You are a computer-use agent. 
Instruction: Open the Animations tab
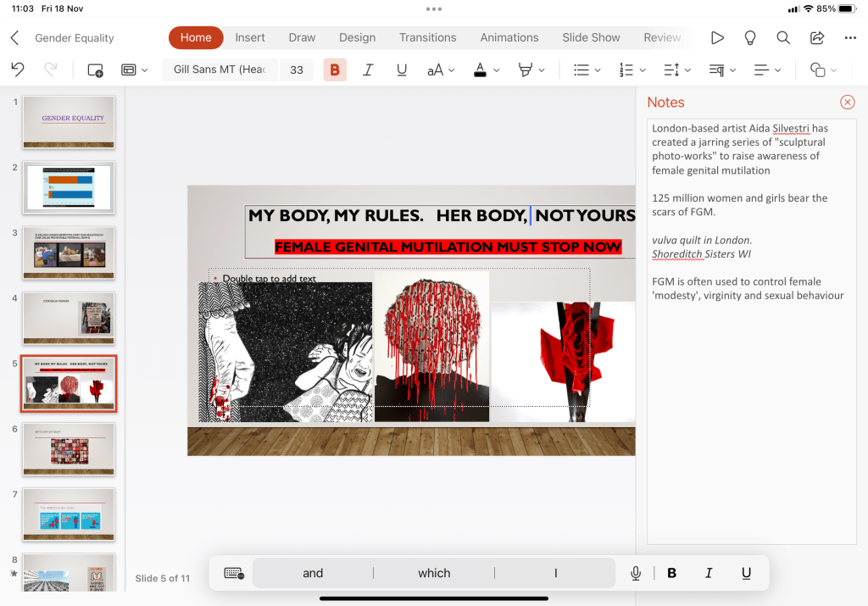[509, 38]
